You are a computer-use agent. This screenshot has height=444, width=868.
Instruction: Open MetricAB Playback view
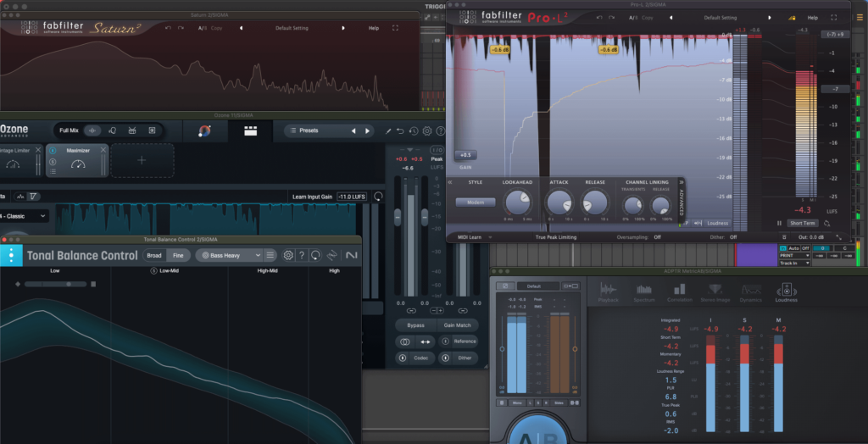click(x=609, y=293)
